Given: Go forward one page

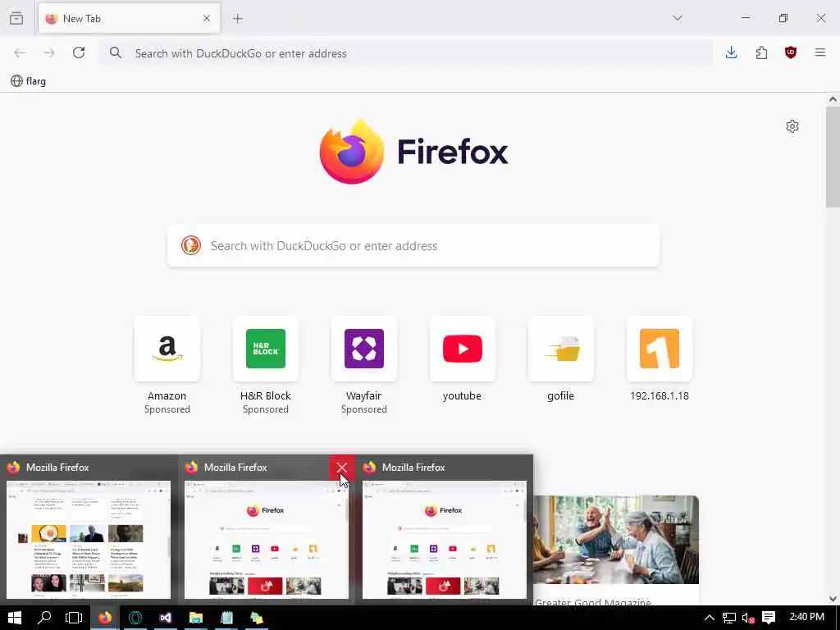Looking at the screenshot, I should coord(49,52).
